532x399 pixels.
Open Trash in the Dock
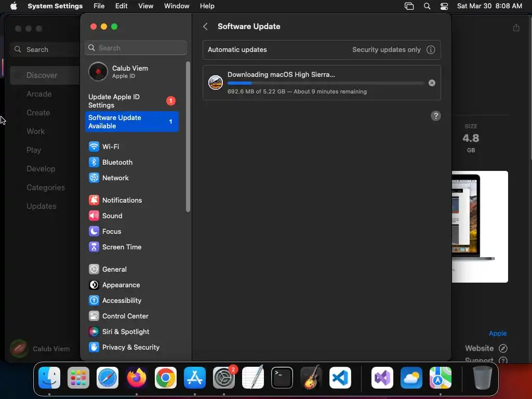(x=483, y=378)
